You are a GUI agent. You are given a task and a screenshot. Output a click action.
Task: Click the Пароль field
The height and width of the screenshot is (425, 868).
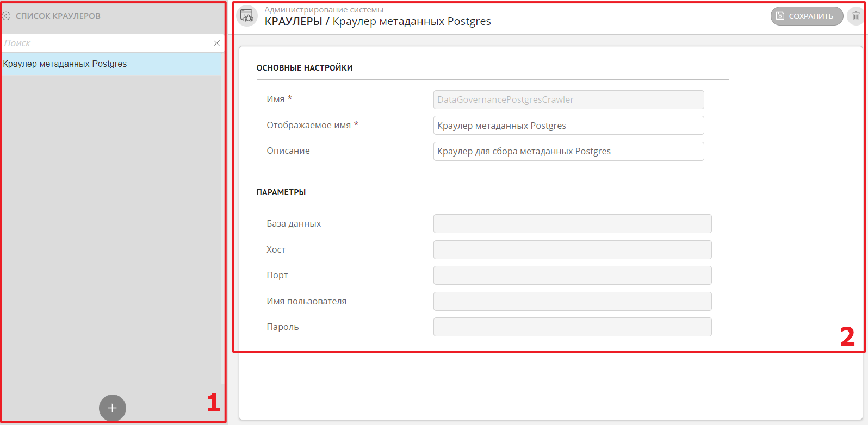572,327
